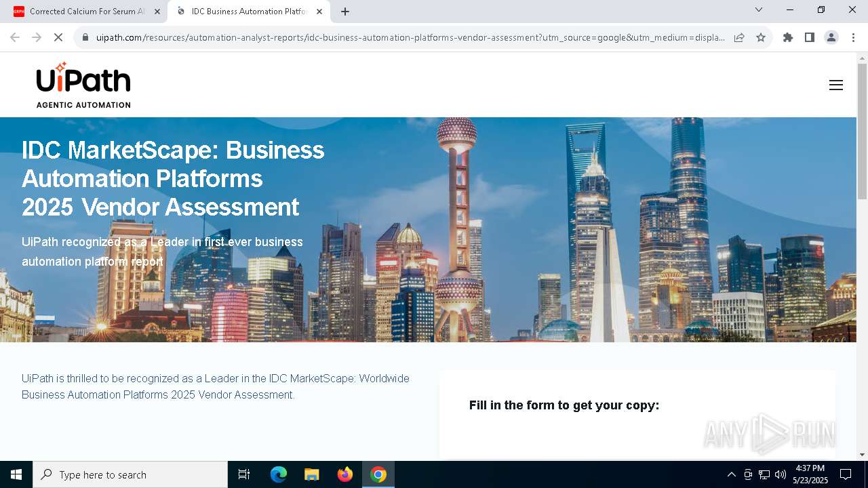Click the UiPath Agentic Automation logo

click(83, 85)
